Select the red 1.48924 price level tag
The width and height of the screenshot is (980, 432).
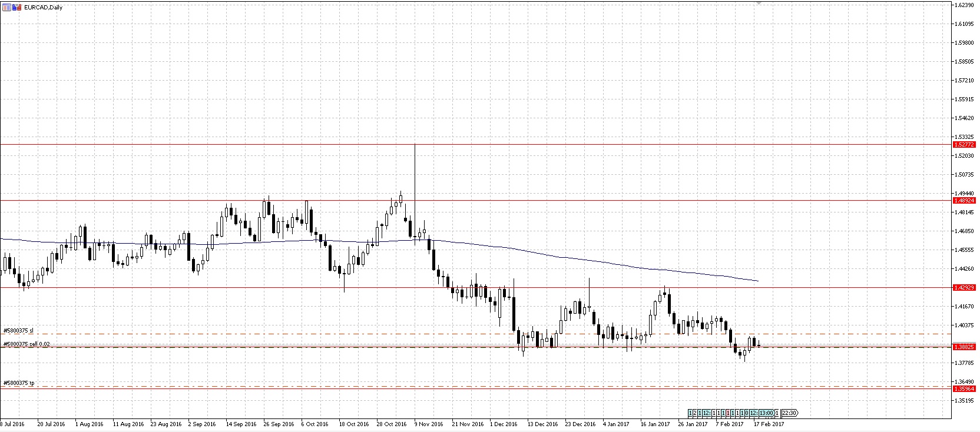click(x=964, y=201)
